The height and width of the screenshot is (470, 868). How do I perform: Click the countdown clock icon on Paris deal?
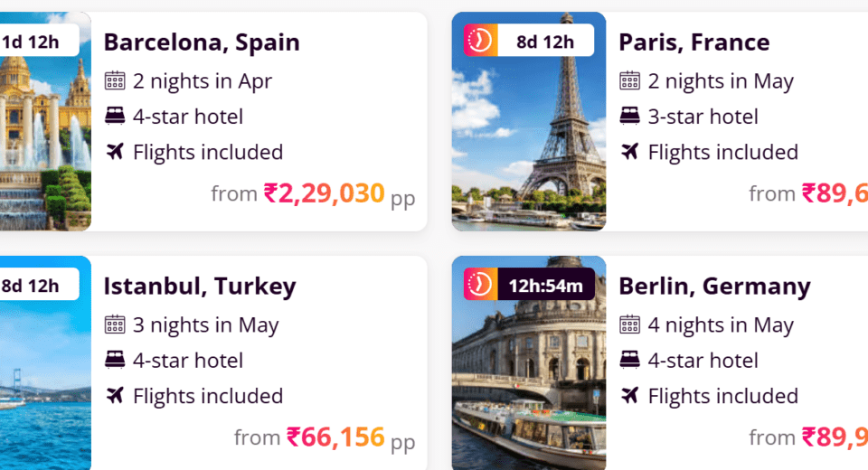point(480,41)
